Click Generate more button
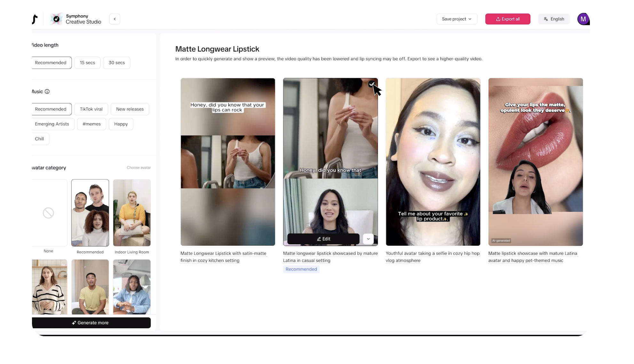The image size is (634, 364). click(x=91, y=323)
